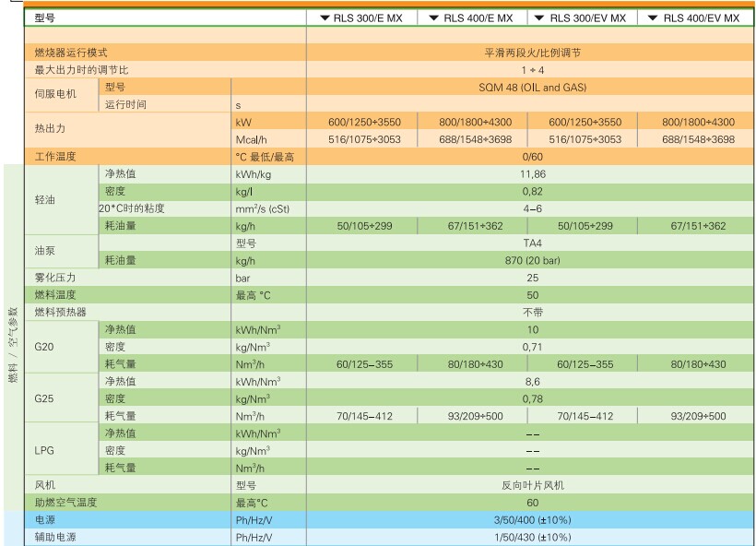756x546 pixels.
Task: Select the 25 atomizing pressure value
Action: [x=532, y=278]
